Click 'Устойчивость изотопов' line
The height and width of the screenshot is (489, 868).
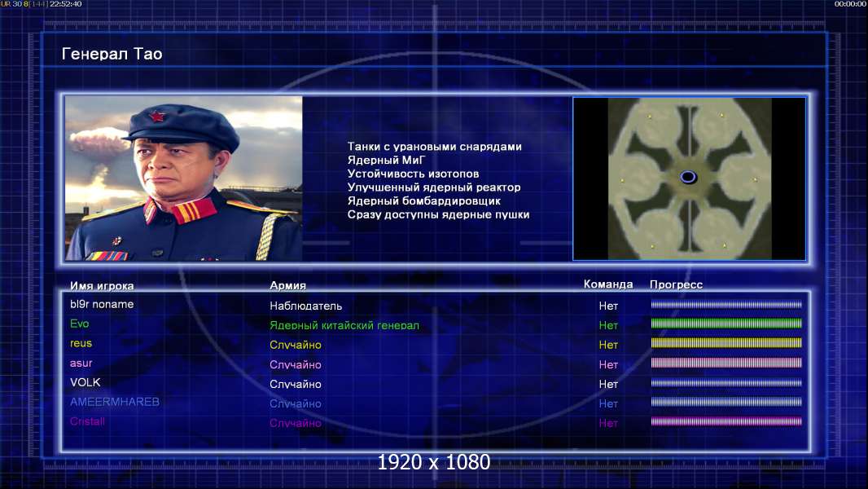pyautogui.click(x=413, y=174)
